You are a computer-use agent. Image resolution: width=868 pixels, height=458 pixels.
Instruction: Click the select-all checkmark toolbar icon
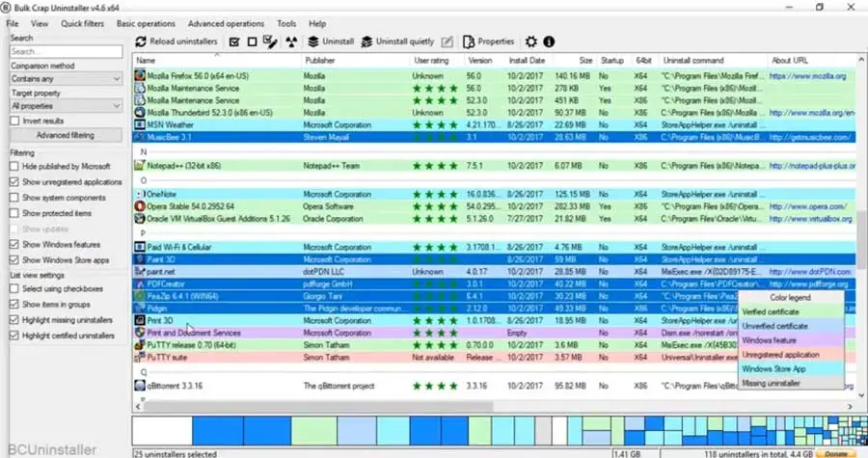pos(234,41)
